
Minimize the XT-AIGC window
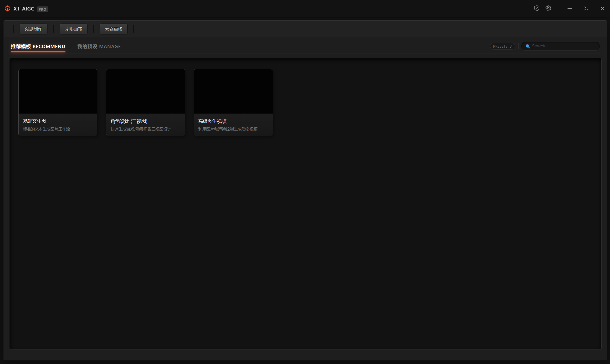point(569,8)
